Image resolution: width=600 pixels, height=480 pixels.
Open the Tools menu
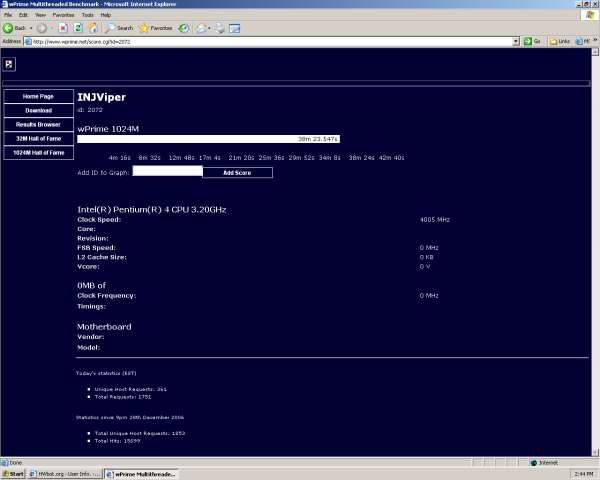click(87, 15)
